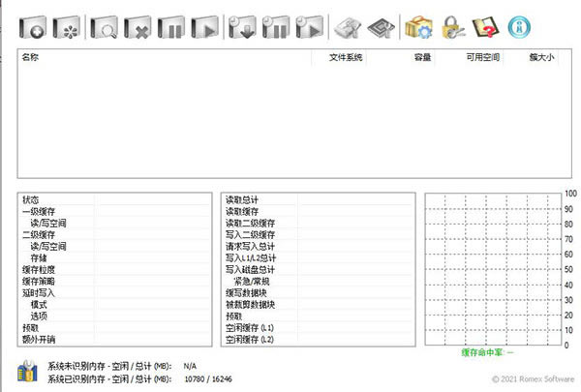Select the 空闲缓存 (L1) row
This screenshot has width=581, height=392.
318,327
